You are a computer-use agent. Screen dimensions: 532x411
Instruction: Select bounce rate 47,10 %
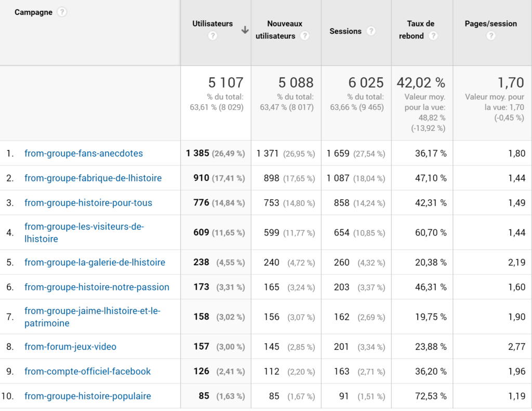click(431, 179)
